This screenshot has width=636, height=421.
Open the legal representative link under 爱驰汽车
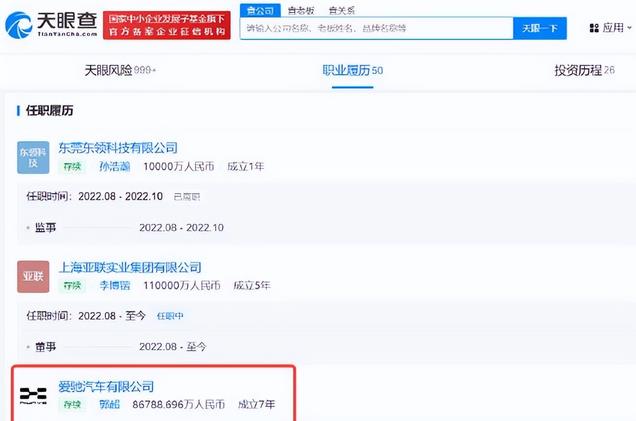(110, 404)
